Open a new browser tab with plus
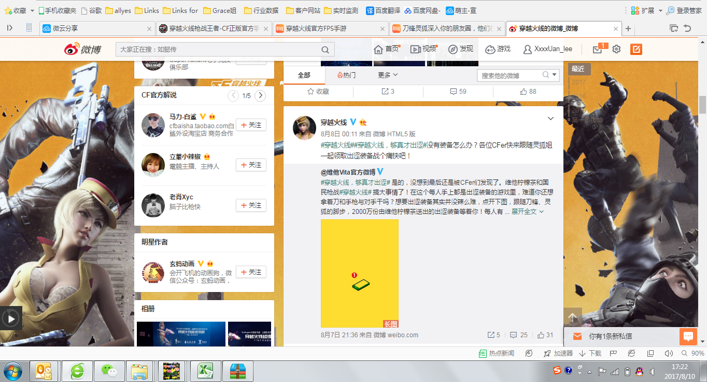Image resolution: width=707 pixels, height=382 pixels. click(x=628, y=28)
